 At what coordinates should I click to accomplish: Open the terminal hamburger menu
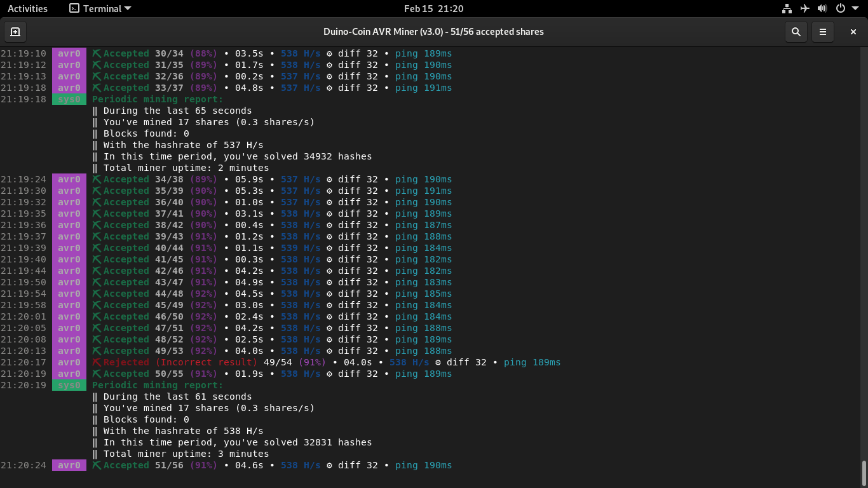(823, 32)
